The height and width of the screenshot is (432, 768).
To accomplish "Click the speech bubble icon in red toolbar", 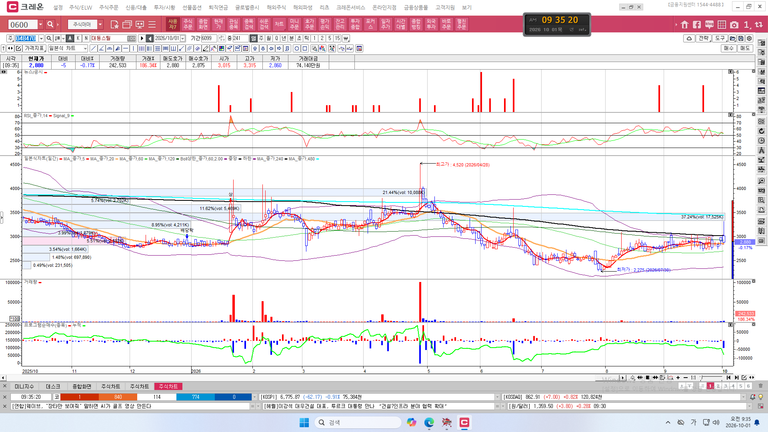I will click(x=709, y=24).
